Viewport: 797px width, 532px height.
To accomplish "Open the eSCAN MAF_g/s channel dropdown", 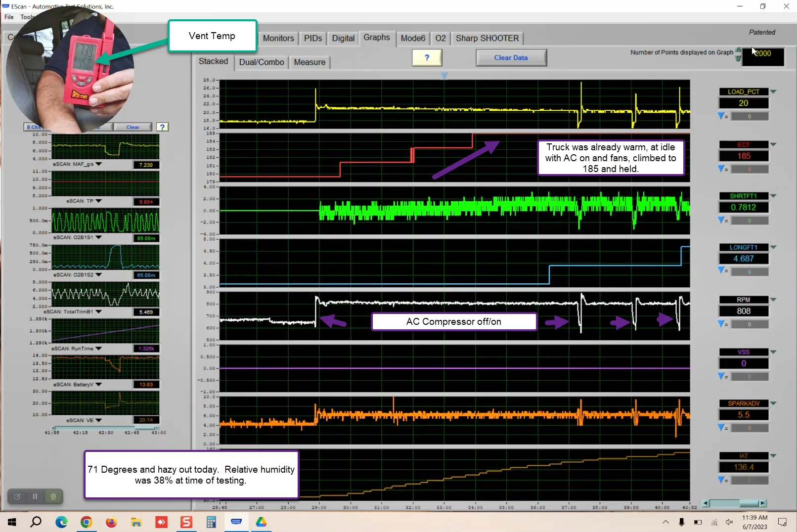I will click(x=99, y=164).
